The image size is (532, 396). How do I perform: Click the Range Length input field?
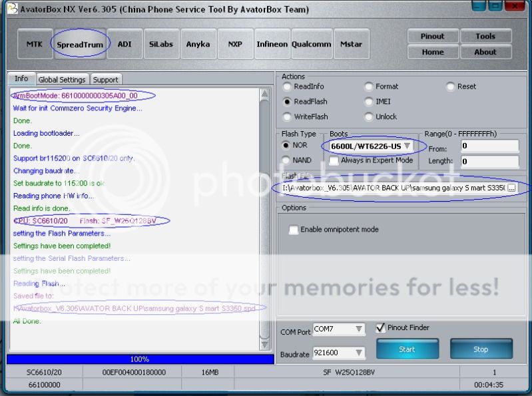[490, 161]
